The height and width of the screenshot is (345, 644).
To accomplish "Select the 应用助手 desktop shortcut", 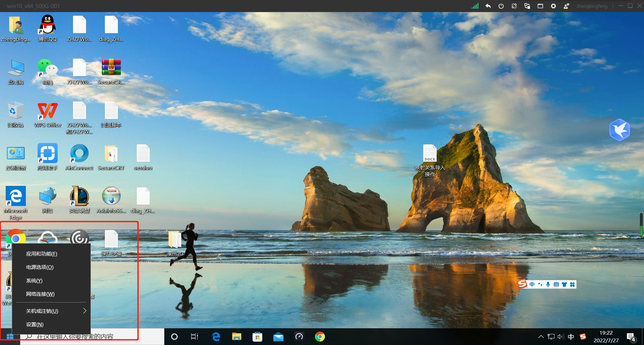I will (x=48, y=157).
